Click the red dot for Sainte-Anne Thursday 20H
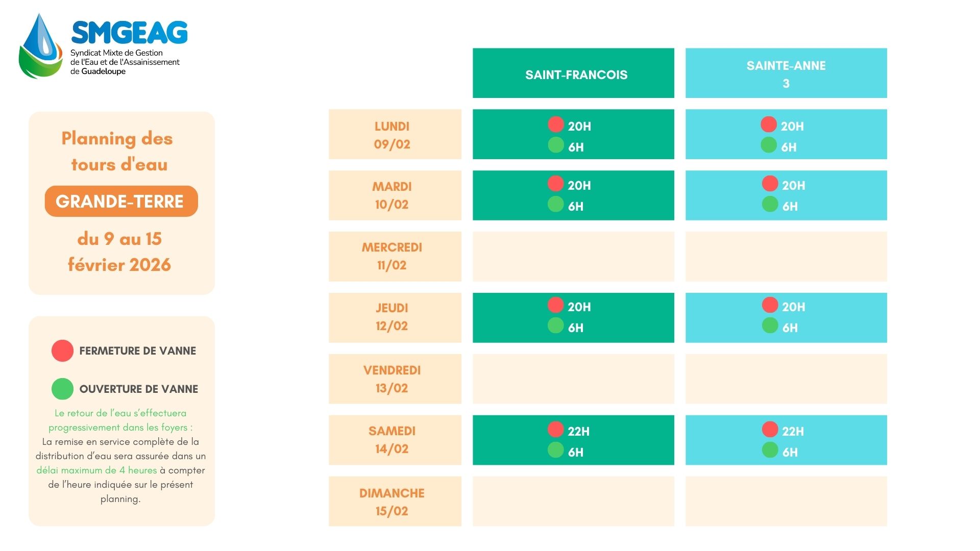The width and height of the screenshot is (980, 551). point(770,305)
